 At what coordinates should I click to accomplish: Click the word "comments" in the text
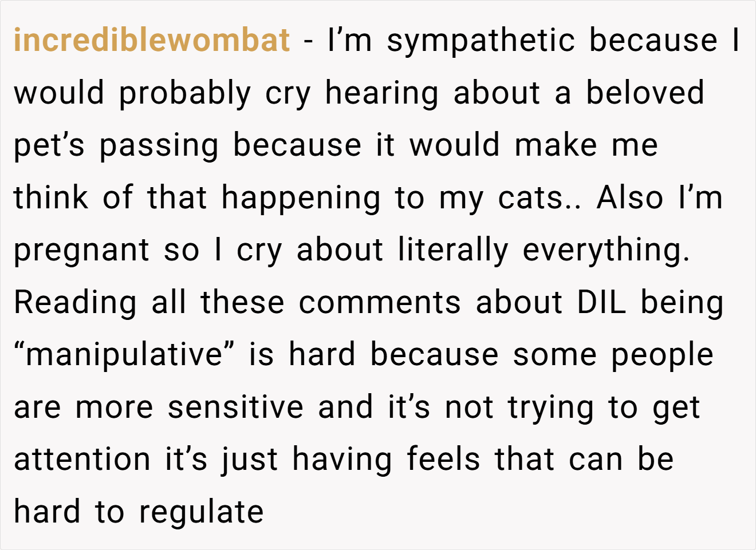point(380,303)
